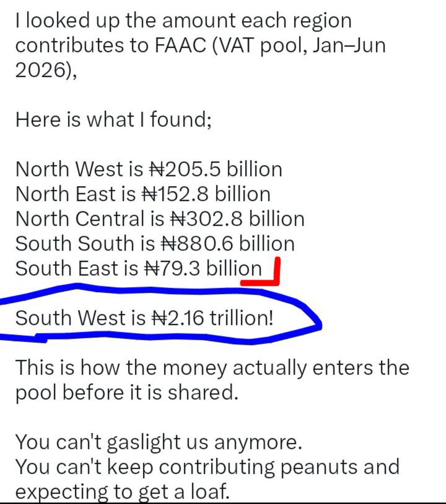The height and width of the screenshot is (504, 446).
Task: Select the circled South West ₦2.16 trillion line
Action: click(144, 318)
